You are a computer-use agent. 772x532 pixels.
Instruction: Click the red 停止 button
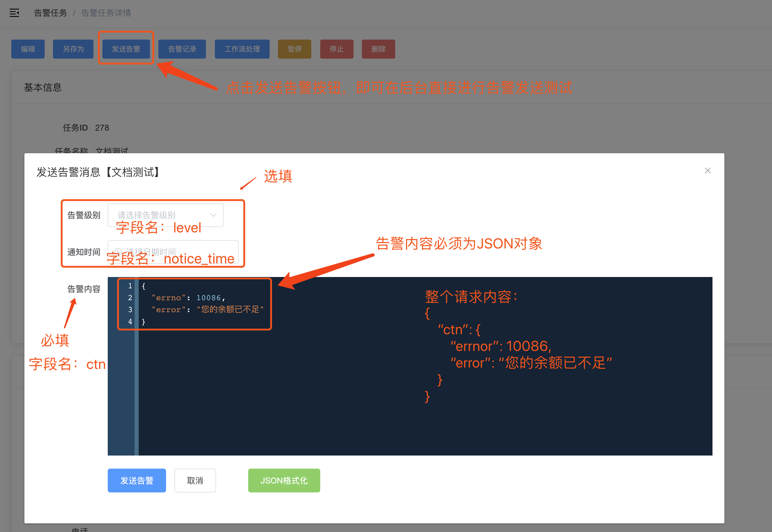(337, 49)
